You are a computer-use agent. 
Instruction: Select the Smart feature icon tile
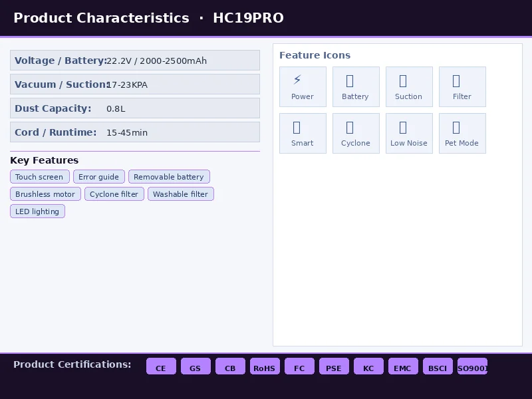coord(303,134)
